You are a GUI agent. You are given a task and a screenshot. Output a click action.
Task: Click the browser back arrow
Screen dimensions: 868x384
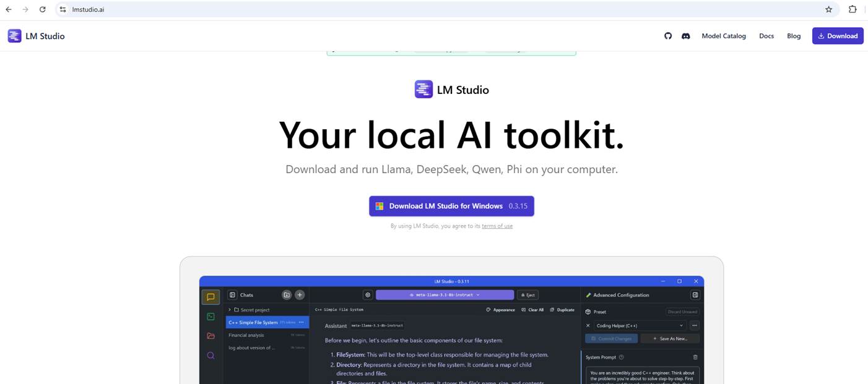9,9
